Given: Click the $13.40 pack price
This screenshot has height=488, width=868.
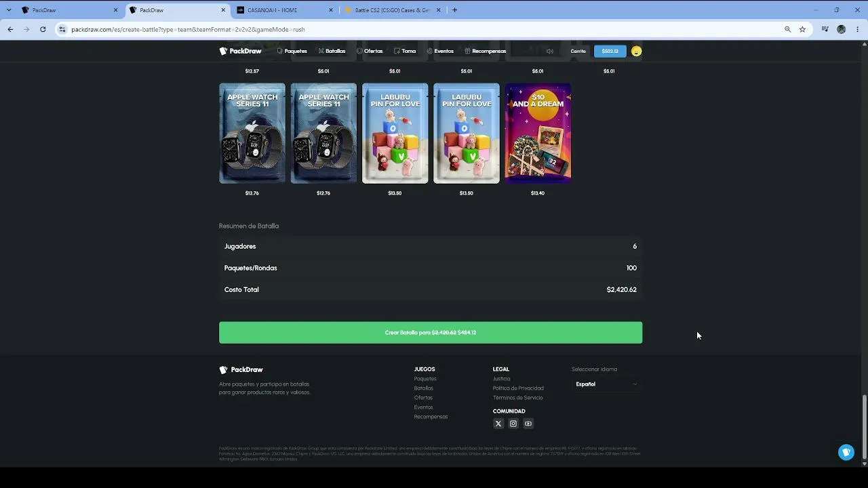Looking at the screenshot, I should click(538, 193).
